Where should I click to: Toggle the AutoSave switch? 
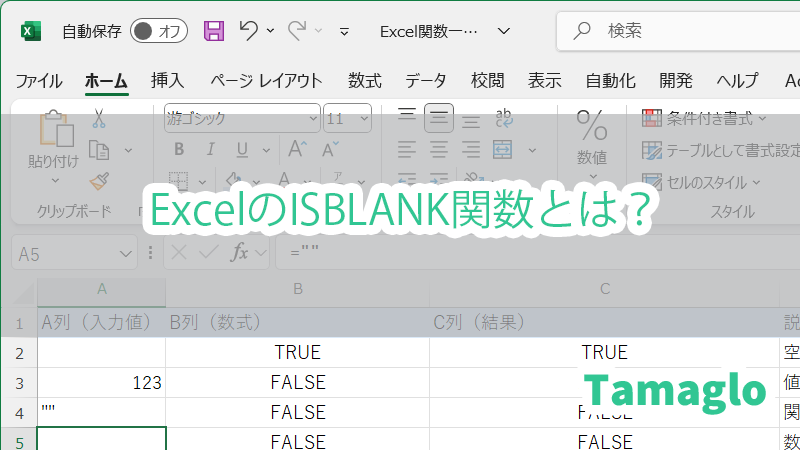[159, 31]
